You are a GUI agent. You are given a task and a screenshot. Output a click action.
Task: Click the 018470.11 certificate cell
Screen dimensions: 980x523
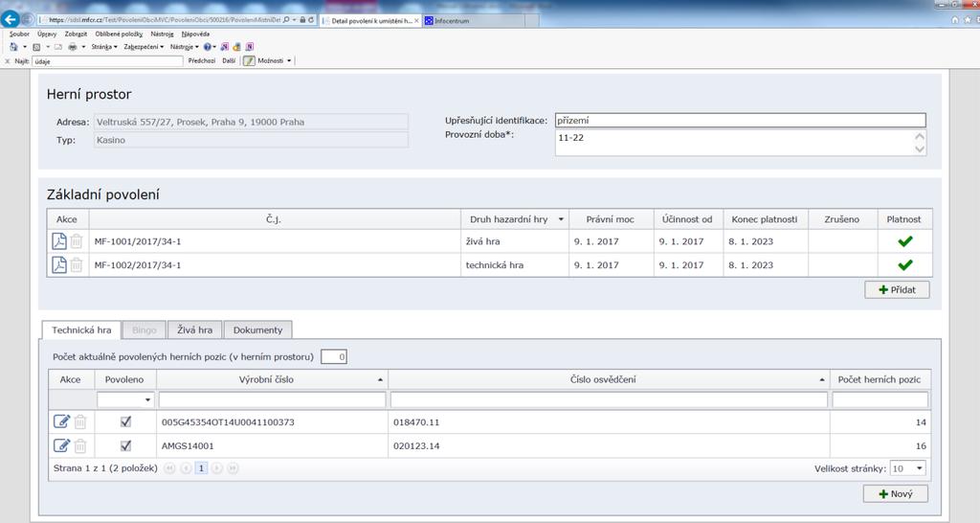coord(609,422)
